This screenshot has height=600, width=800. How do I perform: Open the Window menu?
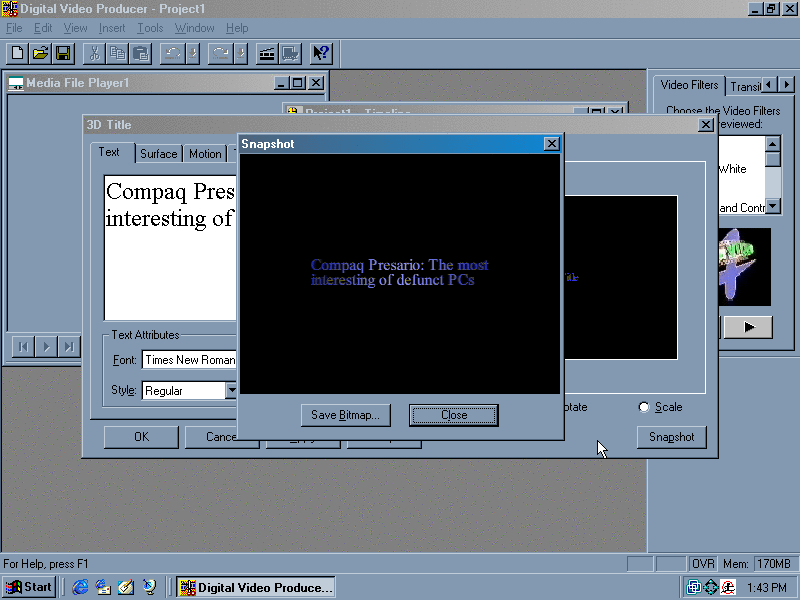click(194, 28)
